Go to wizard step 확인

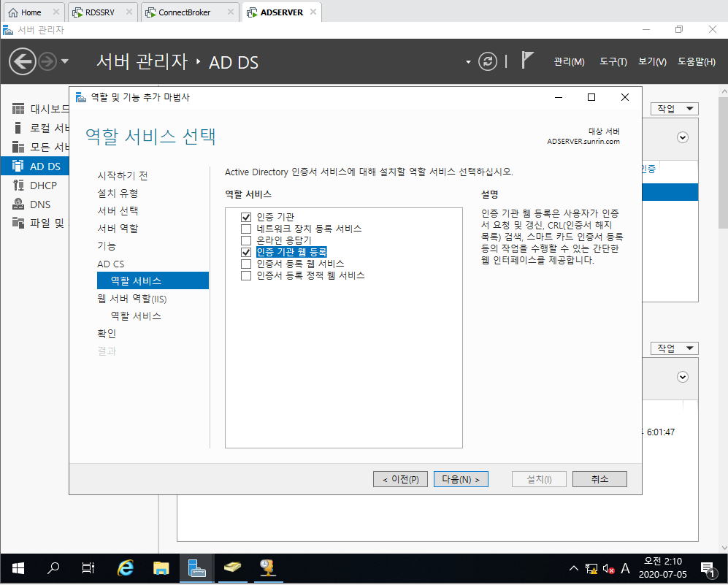[107, 333]
